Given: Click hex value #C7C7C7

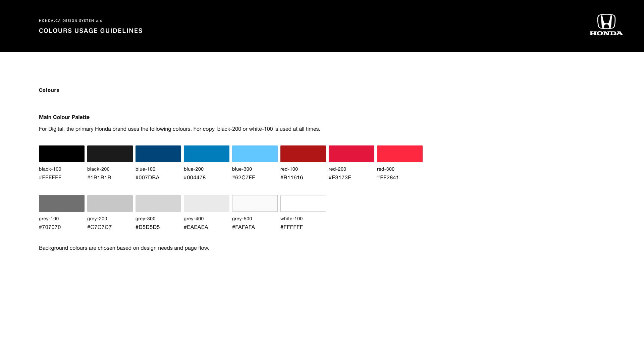Looking at the screenshot, I should (x=100, y=227).
